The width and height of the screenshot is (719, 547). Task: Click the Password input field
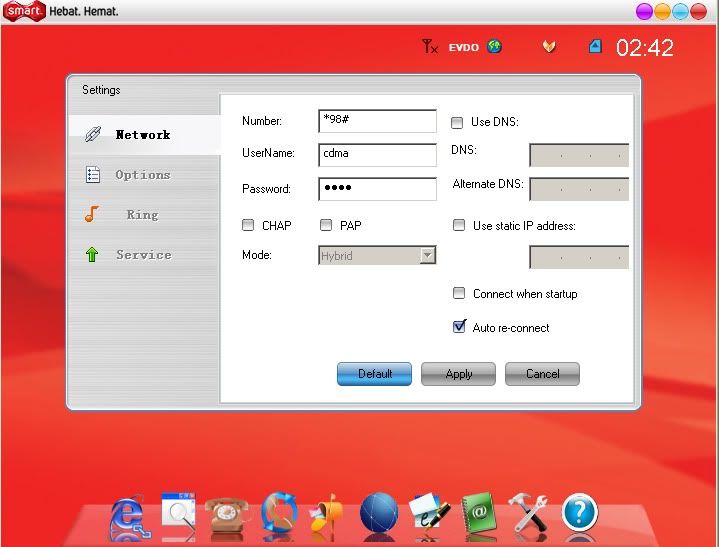[377, 189]
